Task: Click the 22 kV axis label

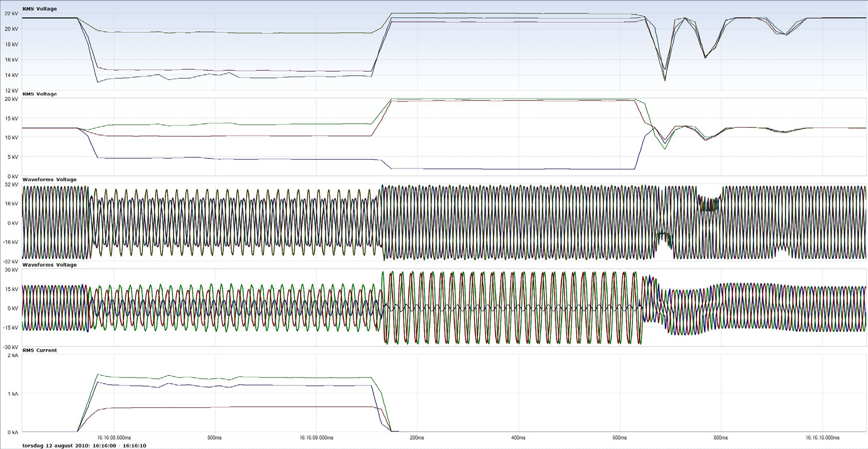Action: [x=11, y=13]
